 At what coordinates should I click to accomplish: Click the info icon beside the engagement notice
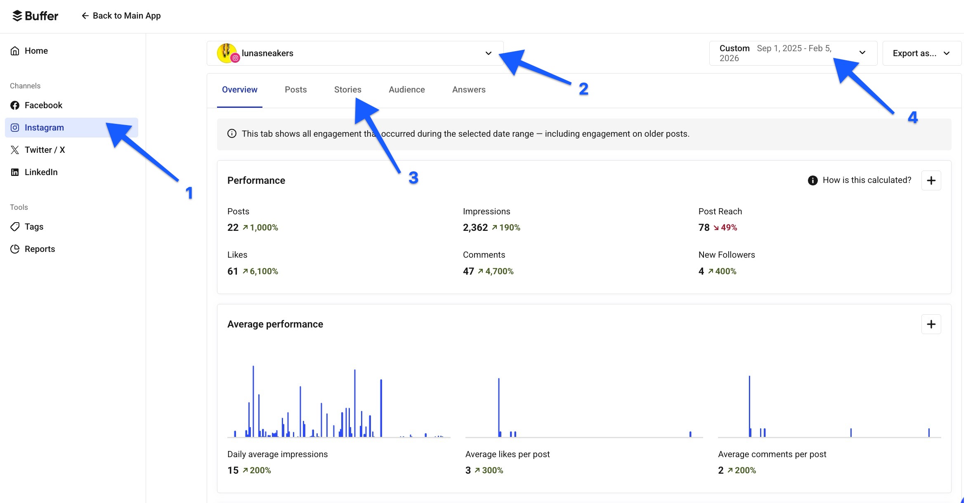point(231,133)
